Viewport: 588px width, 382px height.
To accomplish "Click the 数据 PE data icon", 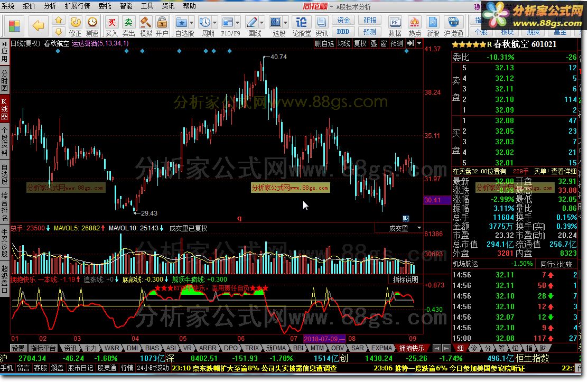I will pos(395,22).
